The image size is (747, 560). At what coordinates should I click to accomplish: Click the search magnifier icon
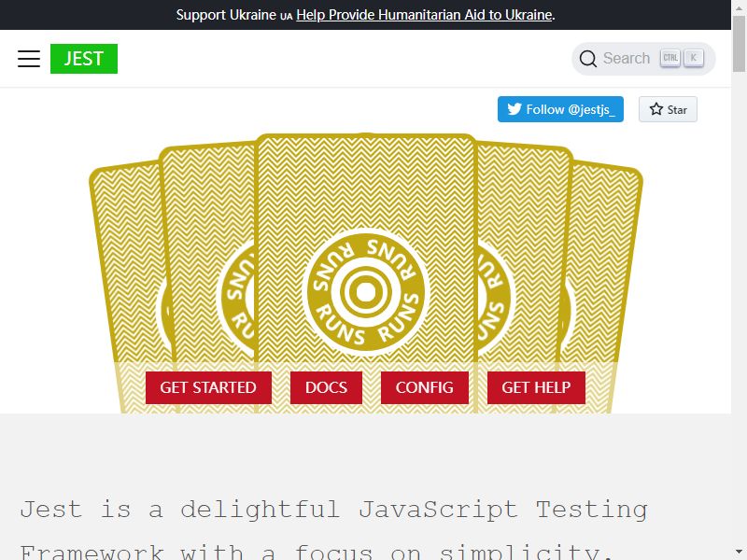(x=588, y=59)
